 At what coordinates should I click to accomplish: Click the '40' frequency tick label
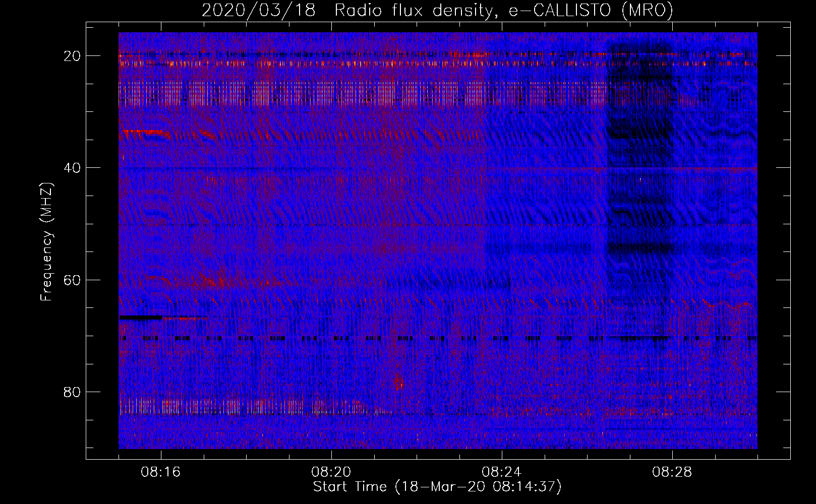pos(73,168)
